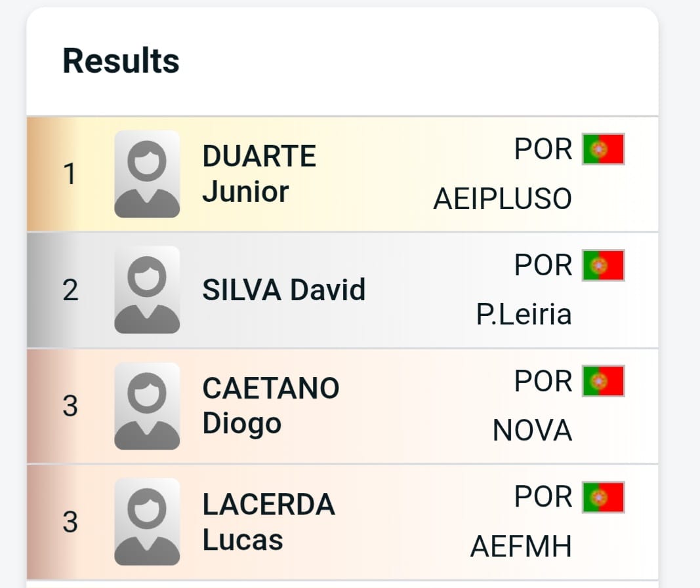700x588 pixels.
Task: Click Duarte Junior's profile avatar icon
Action: (x=147, y=174)
